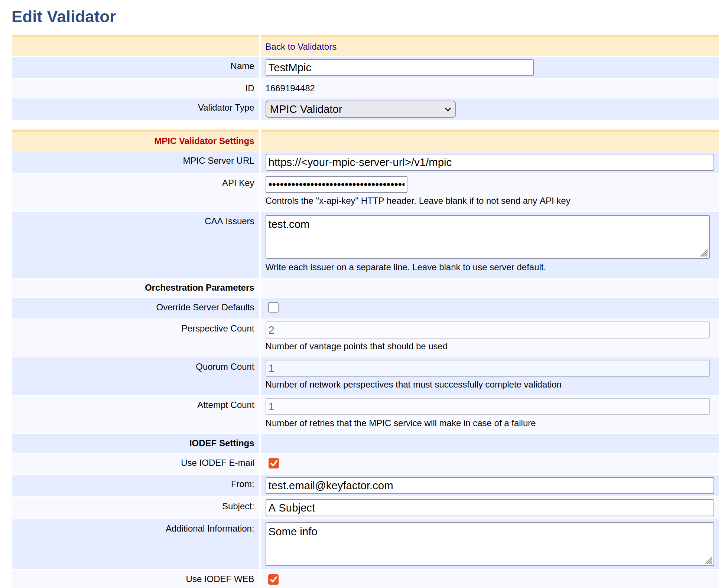Click the Perspective Count input
The height and width of the screenshot is (588, 728).
pyautogui.click(x=490, y=330)
